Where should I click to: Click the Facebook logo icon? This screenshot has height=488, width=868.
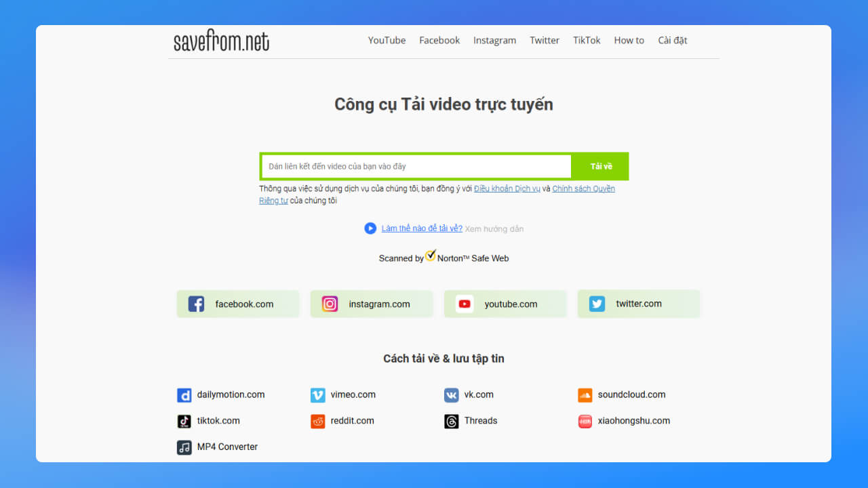click(x=196, y=304)
